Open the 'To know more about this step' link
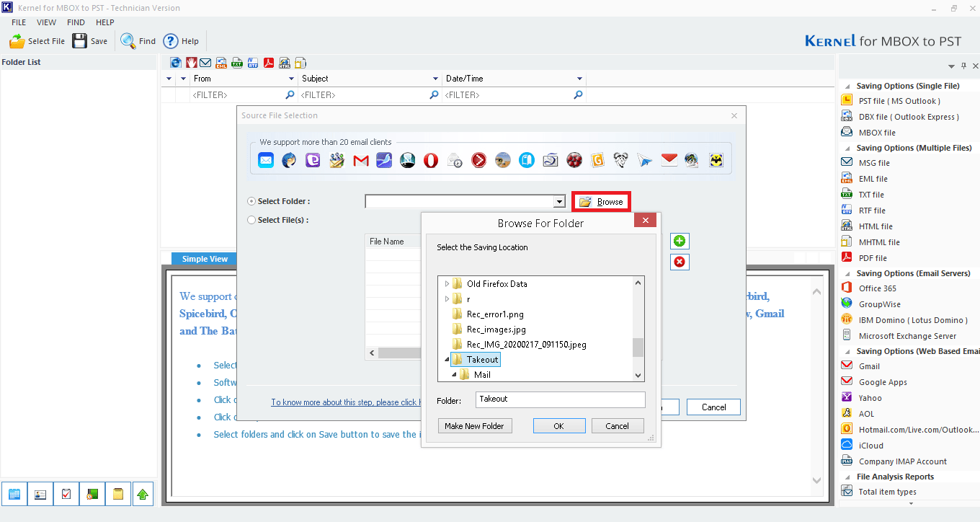The width and height of the screenshot is (980, 522). click(344, 402)
